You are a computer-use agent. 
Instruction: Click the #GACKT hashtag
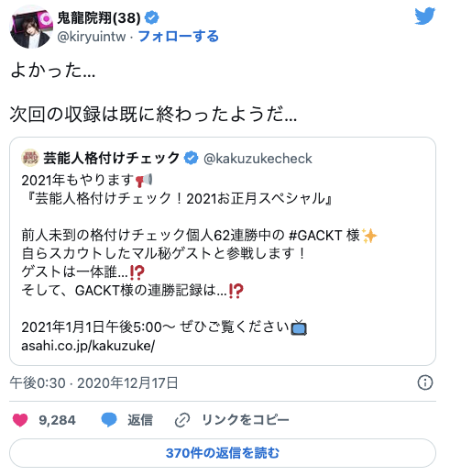315,236
